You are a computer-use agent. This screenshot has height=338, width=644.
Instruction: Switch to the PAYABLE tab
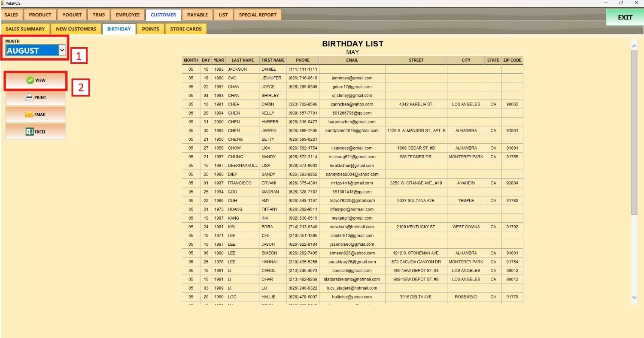tap(197, 15)
